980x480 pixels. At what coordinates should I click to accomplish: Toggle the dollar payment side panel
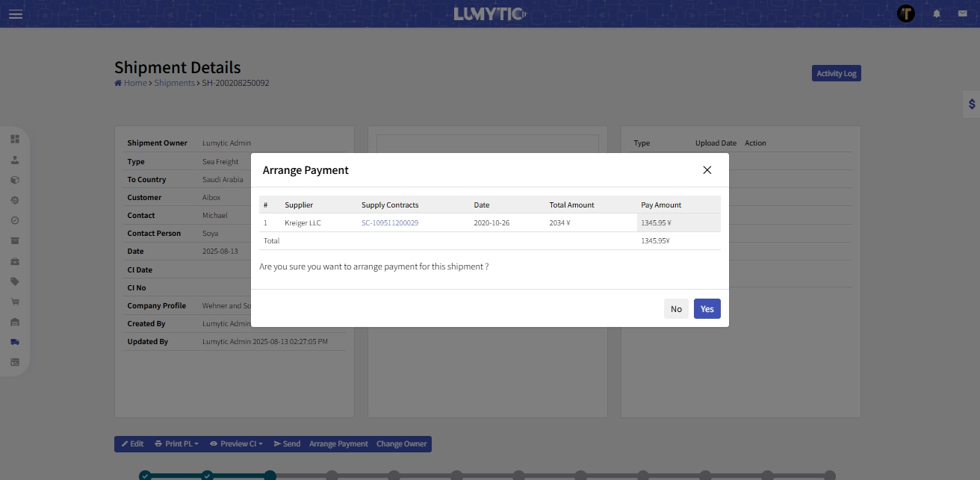pyautogui.click(x=970, y=105)
